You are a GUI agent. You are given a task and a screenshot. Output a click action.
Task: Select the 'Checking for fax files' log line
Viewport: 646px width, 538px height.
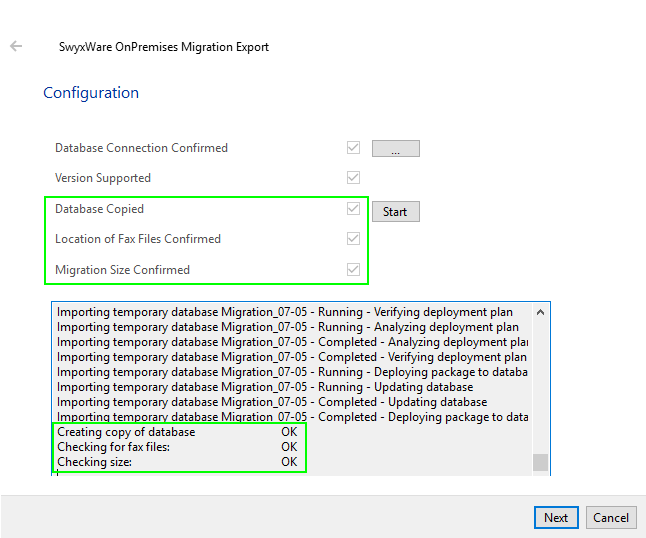113,447
